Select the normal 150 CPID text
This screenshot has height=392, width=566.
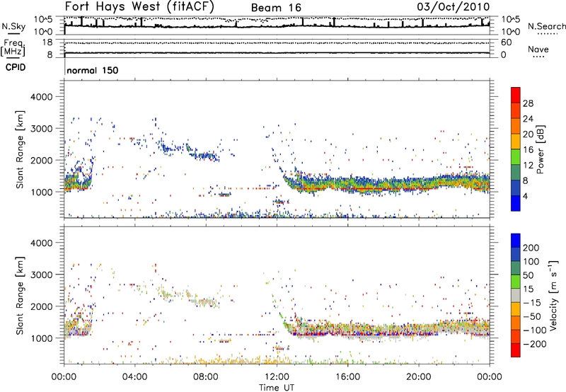coord(93,70)
